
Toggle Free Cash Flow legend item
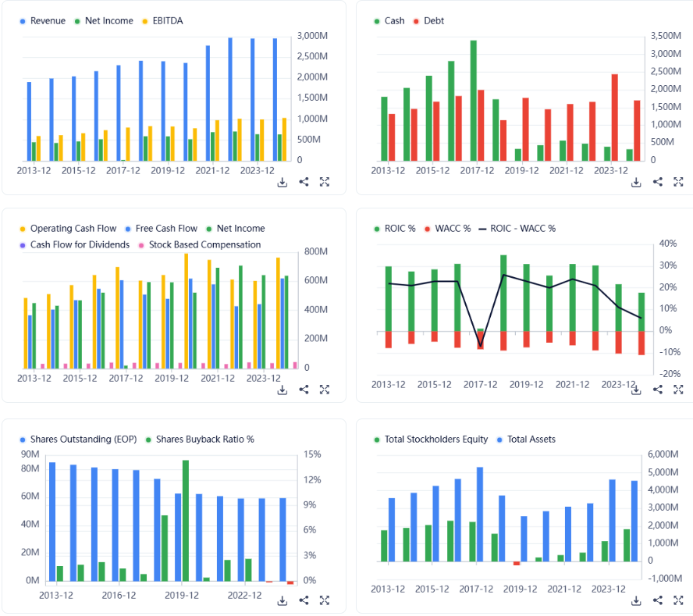tap(162, 229)
